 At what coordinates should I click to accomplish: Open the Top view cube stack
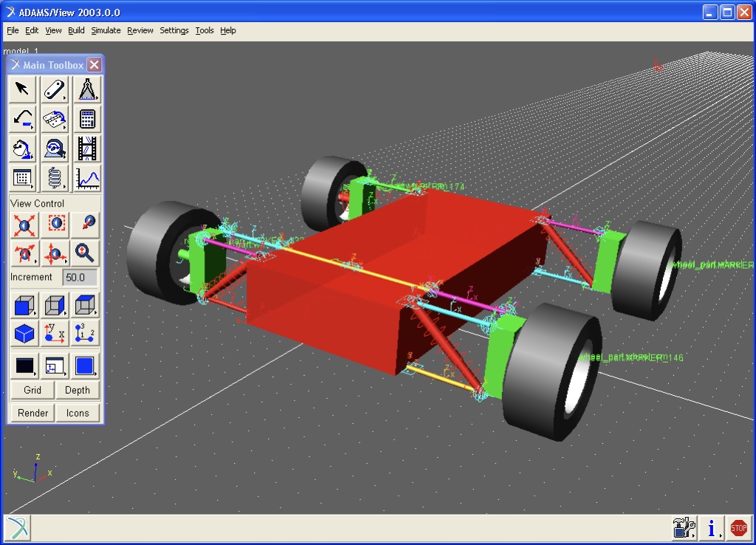[85, 305]
